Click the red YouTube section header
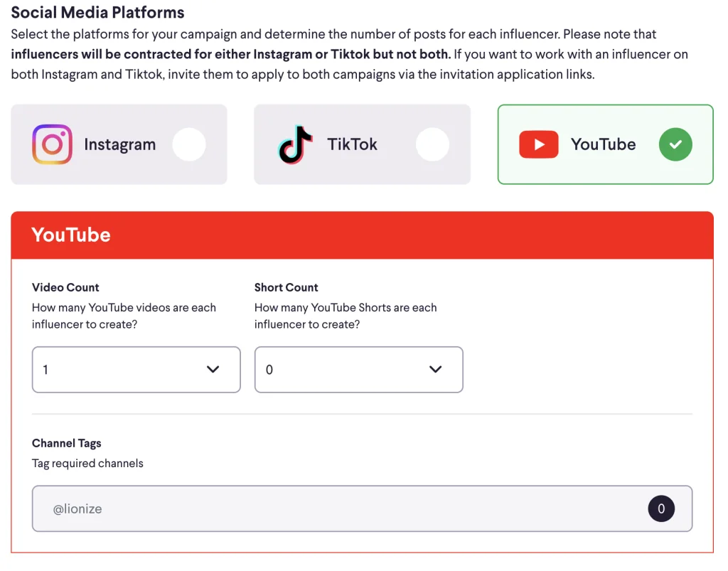 coord(362,235)
